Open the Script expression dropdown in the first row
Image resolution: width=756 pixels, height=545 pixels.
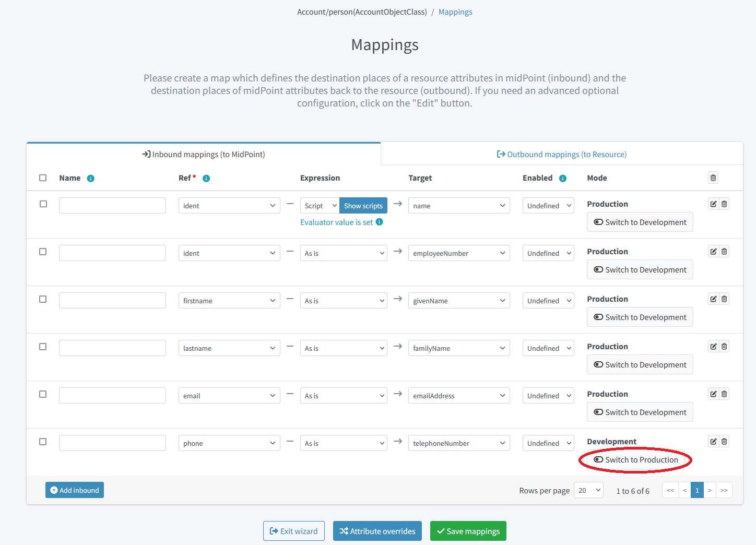(x=319, y=205)
